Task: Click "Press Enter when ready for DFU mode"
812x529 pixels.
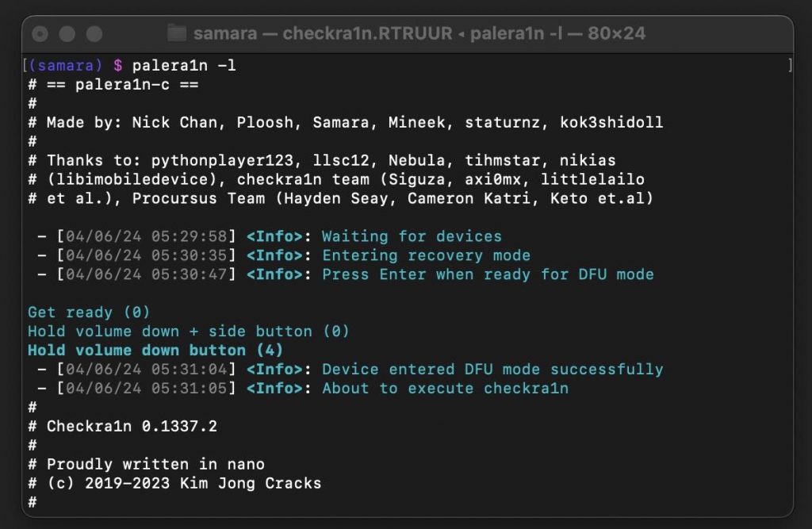Action: (x=488, y=274)
